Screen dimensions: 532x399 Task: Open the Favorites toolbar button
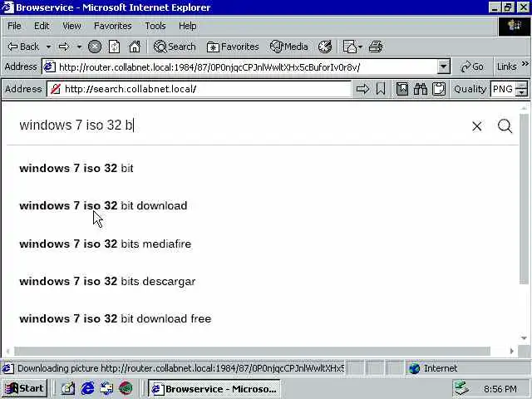pos(233,47)
